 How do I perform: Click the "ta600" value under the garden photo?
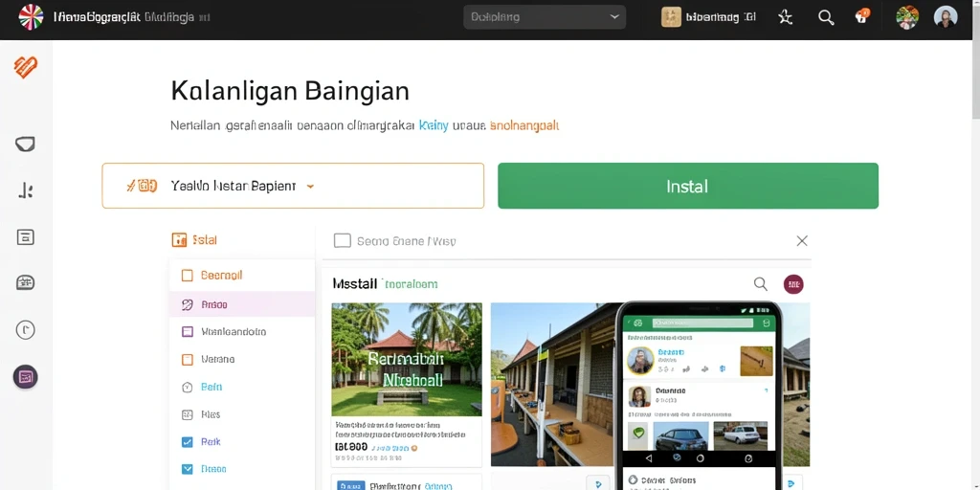(x=350, y=448)
